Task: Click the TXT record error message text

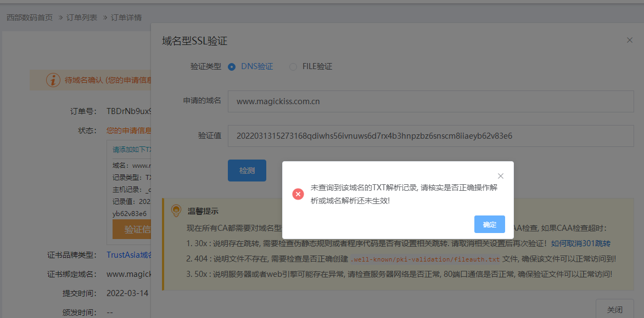Action: 404,194
